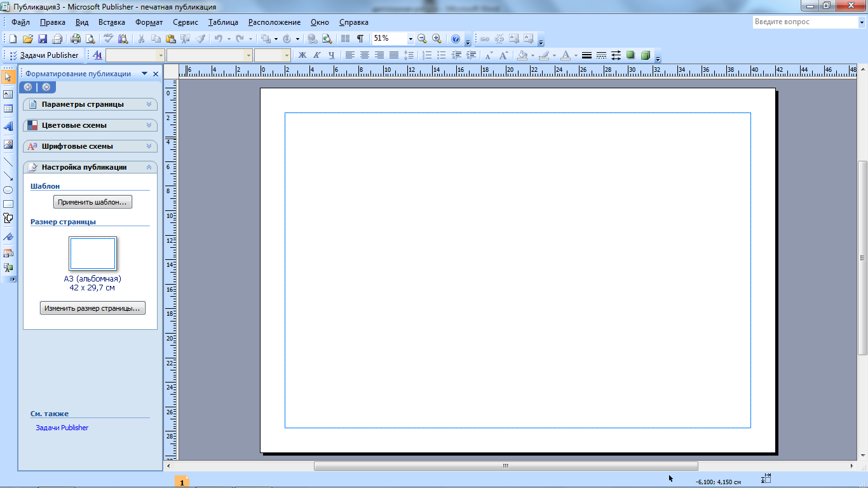Click the 3-D Style green cube
Image resolution: width=868 pixels, height=488 pixels.
click(646, 55)
